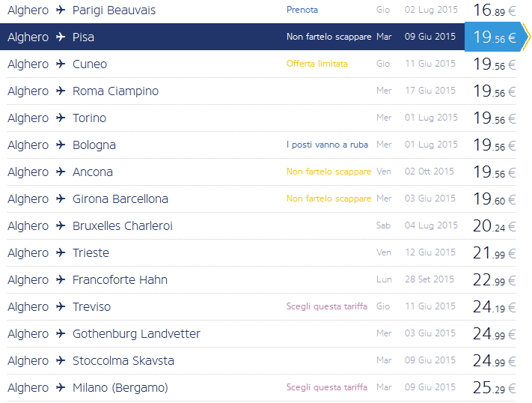Click the yellow chevron on the Pisa fare
Screen dimensions: 532x403
coord(526,37)
